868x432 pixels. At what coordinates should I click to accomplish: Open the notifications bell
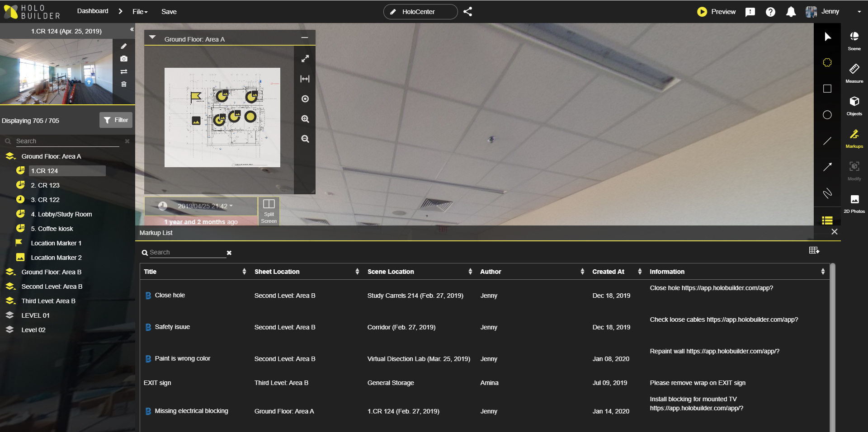791,12
